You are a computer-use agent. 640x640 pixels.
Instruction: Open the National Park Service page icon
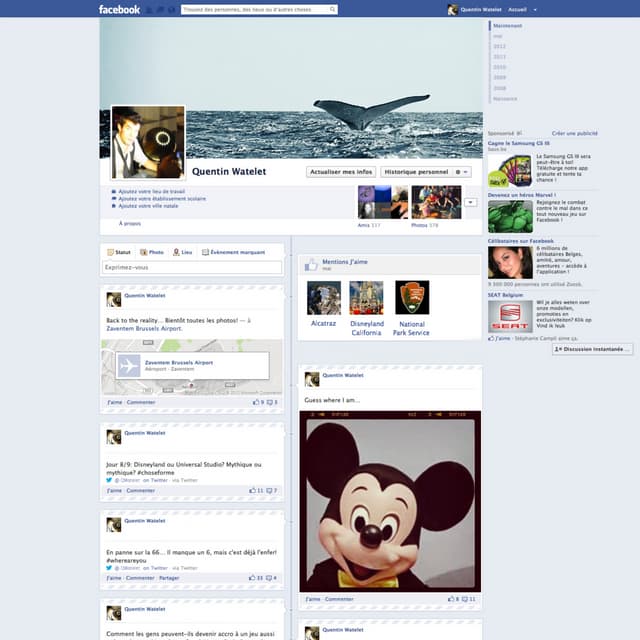click(412, 298)
